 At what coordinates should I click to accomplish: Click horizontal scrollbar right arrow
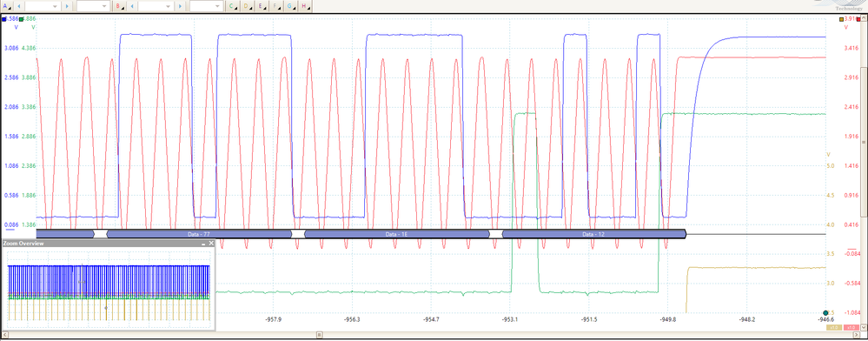click(858, 335)
